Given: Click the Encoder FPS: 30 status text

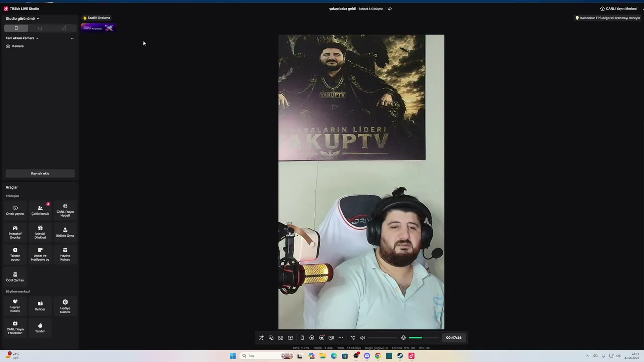Looking at the screenshot, I should point(404,348).
